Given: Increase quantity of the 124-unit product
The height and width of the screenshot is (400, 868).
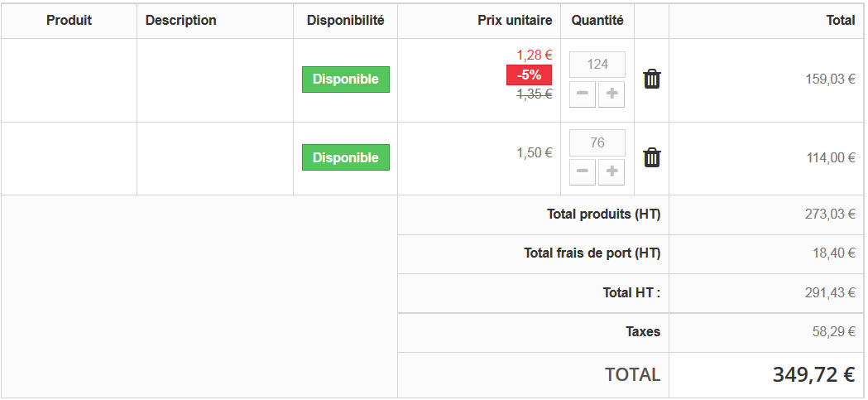Looking at the screenshot, I should click(611, 94).
